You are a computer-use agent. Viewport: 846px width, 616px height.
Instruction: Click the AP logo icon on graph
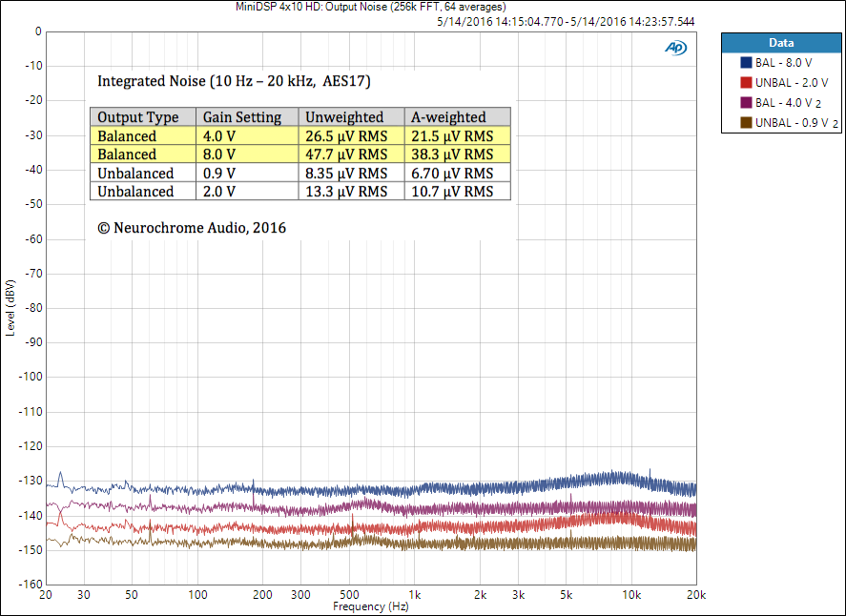(675, 48)
